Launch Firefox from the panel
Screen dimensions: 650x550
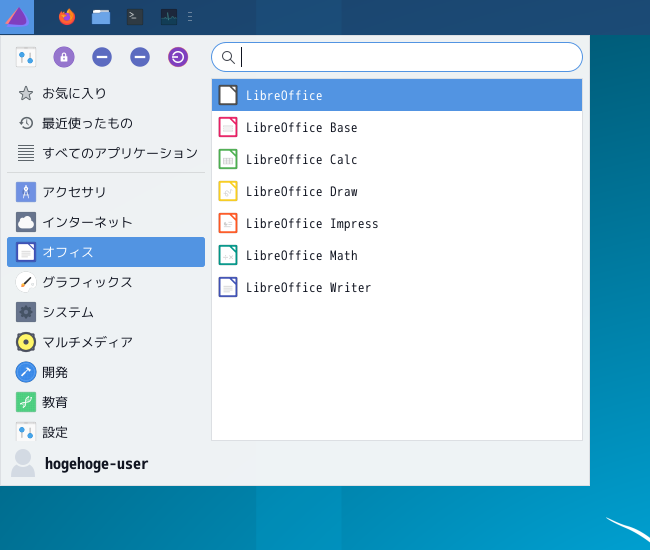(x=67, y=17)
